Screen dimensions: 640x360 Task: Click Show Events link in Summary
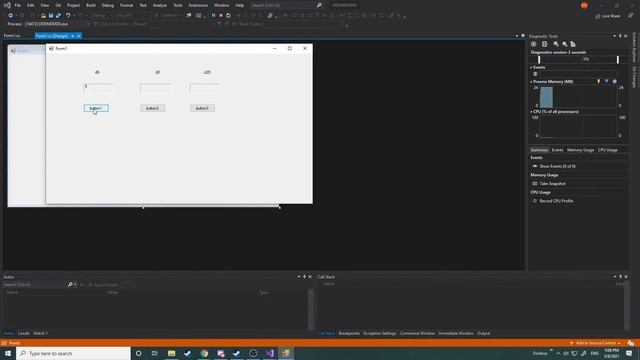point(558,166)
